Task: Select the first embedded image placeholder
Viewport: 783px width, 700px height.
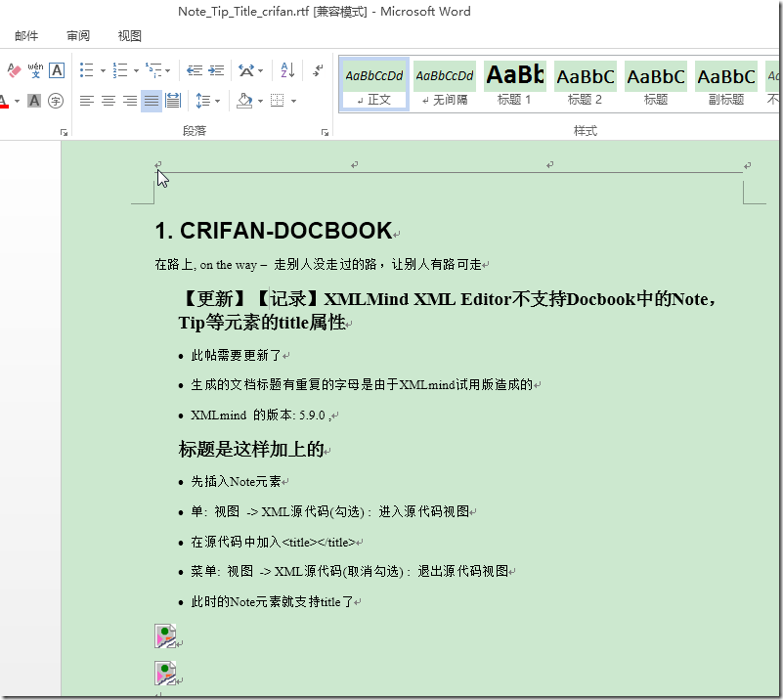Action: (165, 636)
